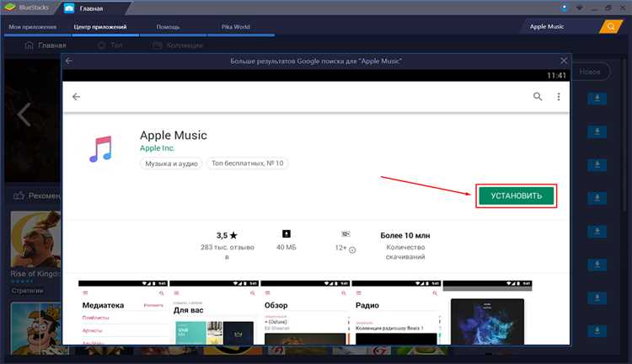Open the Для вас screenshot thumbnail
Viewport: 632px width, 364px height.
(x=214, y=313)
